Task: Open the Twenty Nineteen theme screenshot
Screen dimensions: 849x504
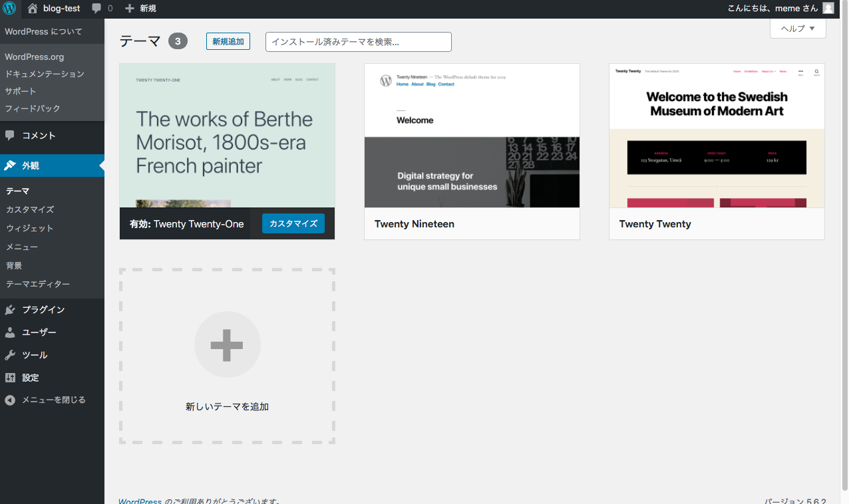Action: [x=472, y=136]
